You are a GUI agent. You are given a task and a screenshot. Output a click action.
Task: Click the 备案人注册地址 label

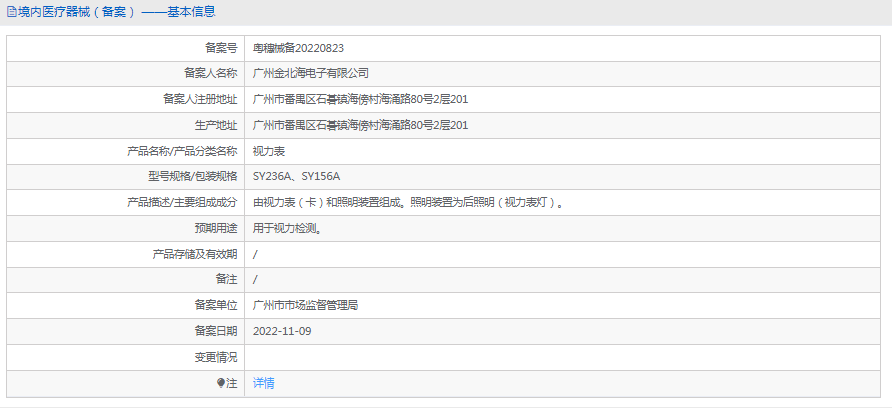[200, 100]
